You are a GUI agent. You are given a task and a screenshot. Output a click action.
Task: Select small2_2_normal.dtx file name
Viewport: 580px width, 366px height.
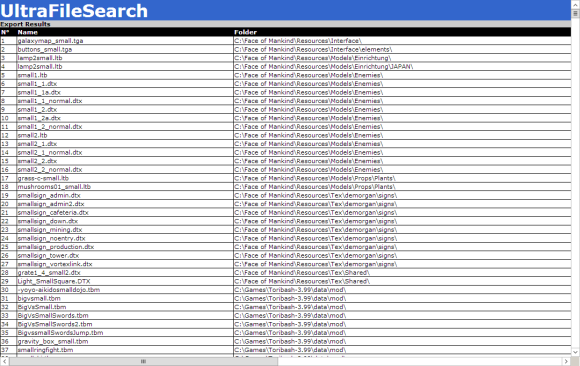coord(50,169)
